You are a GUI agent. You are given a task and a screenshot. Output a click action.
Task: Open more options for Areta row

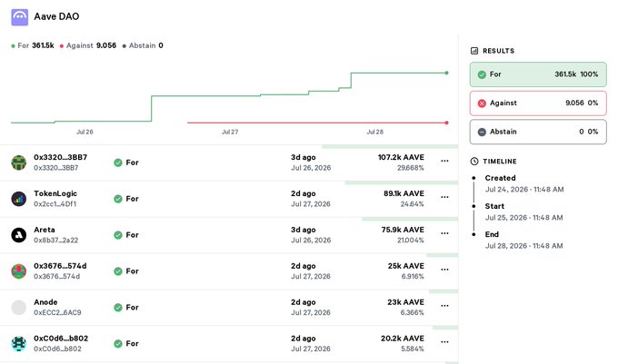[x=444, y=233]
